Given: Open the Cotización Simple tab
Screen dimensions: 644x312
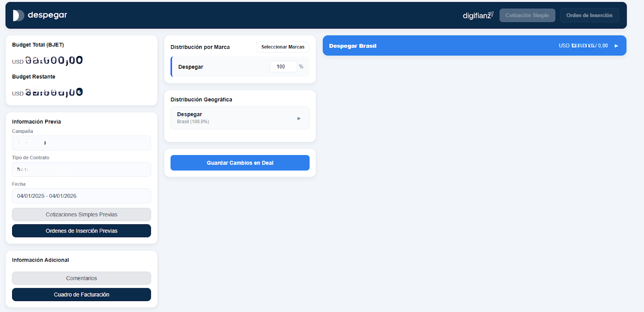Looking at the screenshot, I should [527, 15].
